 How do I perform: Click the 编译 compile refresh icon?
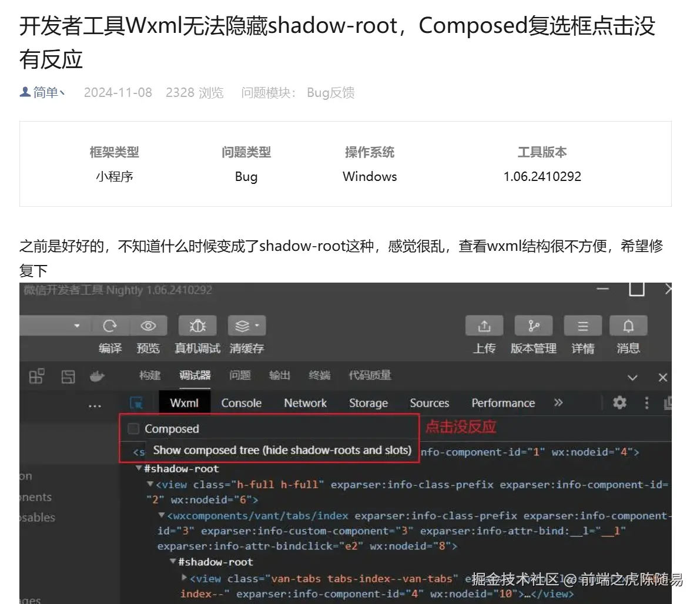tap(110, 326)
